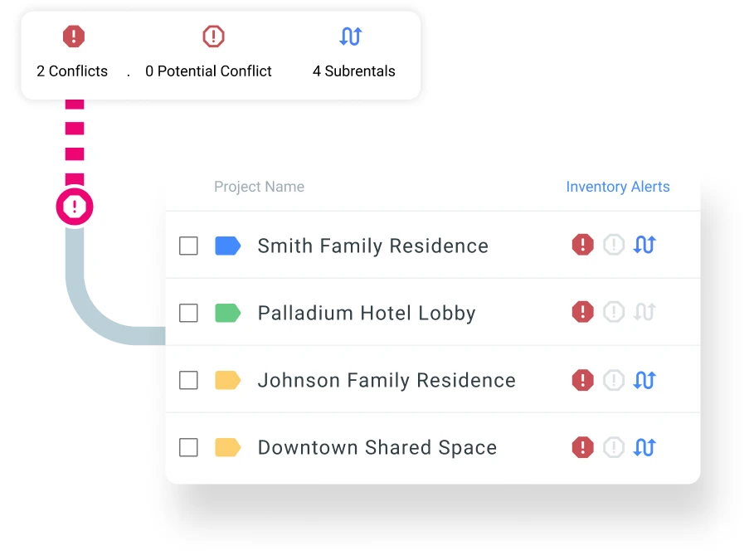Click the greyed subrental icon for Palladium Hotel Lobby

point(644,312)
